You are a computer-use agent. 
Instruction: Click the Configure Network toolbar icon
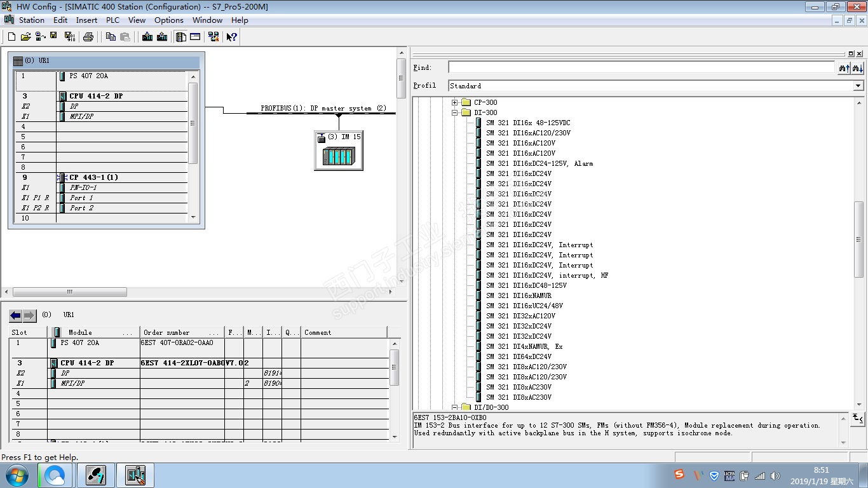[215, 37]
